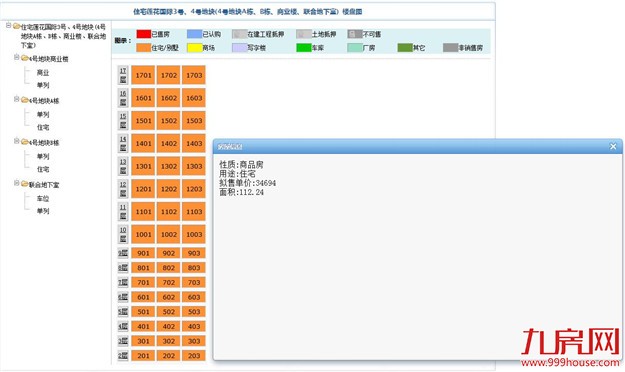Viewport: 625px width, 372px height.
Task: Click the 性质:商品房 text in popup
Action: [x=241, y=165]
